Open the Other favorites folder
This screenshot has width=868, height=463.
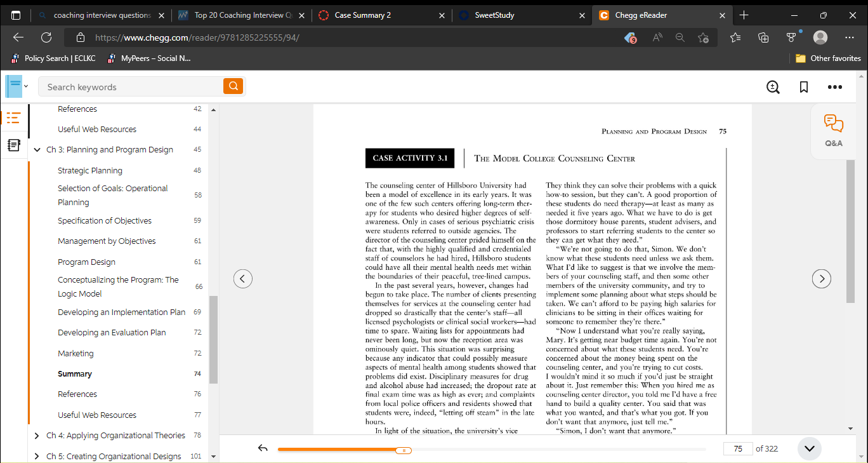829,58
